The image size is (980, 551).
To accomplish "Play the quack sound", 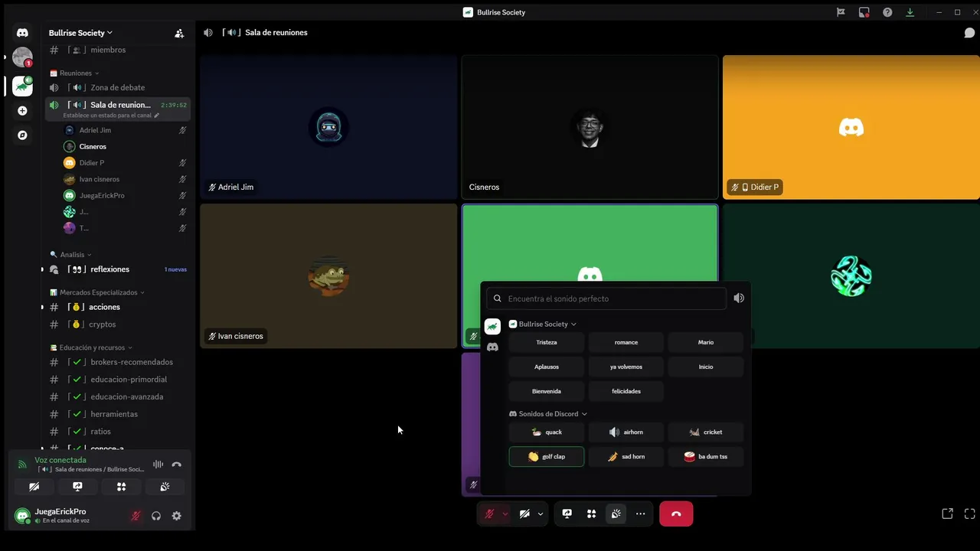I will coord(547,432).
